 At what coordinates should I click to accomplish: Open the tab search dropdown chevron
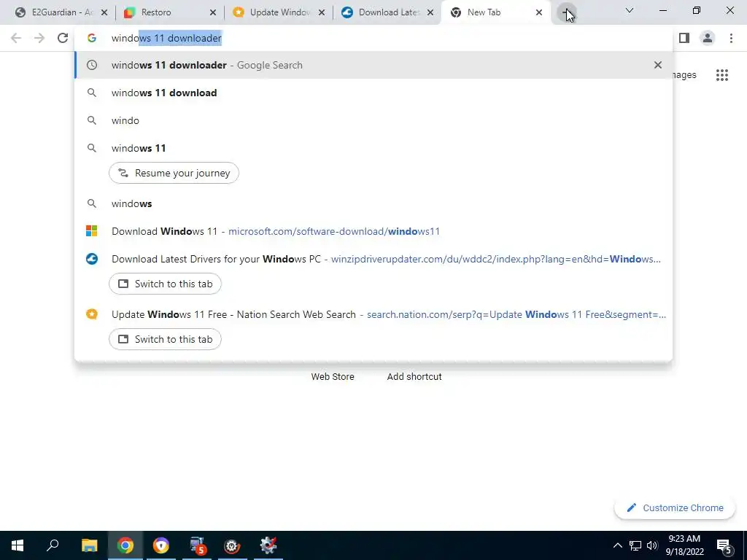[630, 10]
